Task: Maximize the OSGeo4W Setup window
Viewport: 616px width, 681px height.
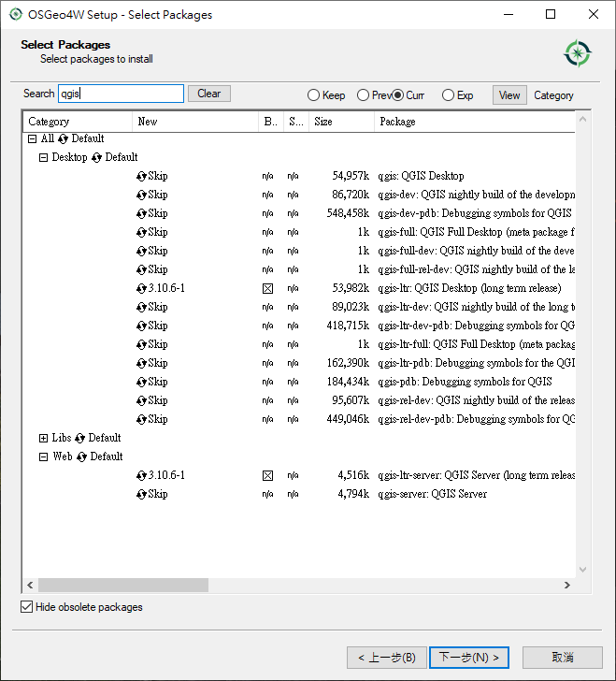Action: tap(551, 14)
